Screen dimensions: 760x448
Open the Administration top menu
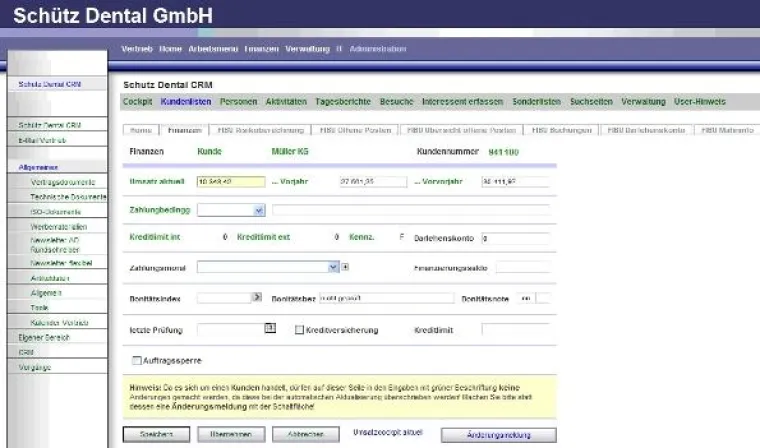(378, 49)
